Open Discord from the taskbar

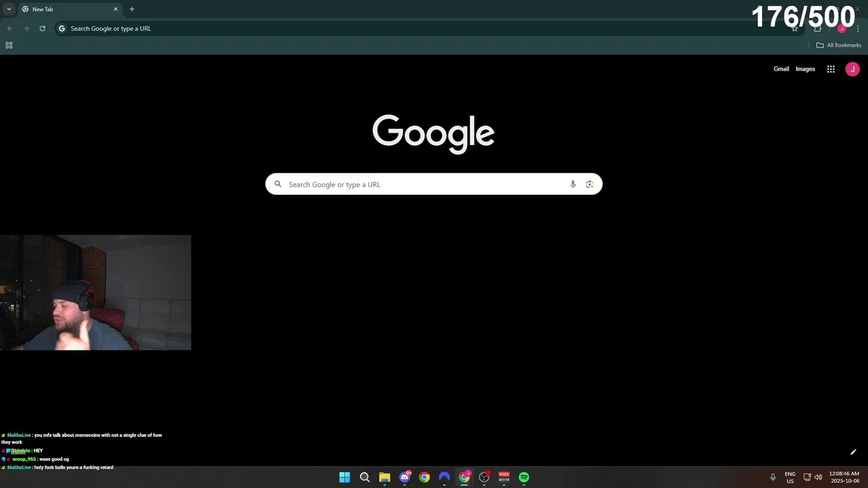point(405,477)
